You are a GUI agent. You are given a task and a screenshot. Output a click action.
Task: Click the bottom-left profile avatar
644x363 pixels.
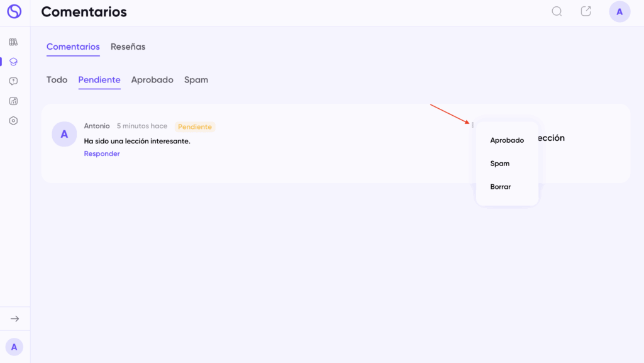click(x=14, y=347)
